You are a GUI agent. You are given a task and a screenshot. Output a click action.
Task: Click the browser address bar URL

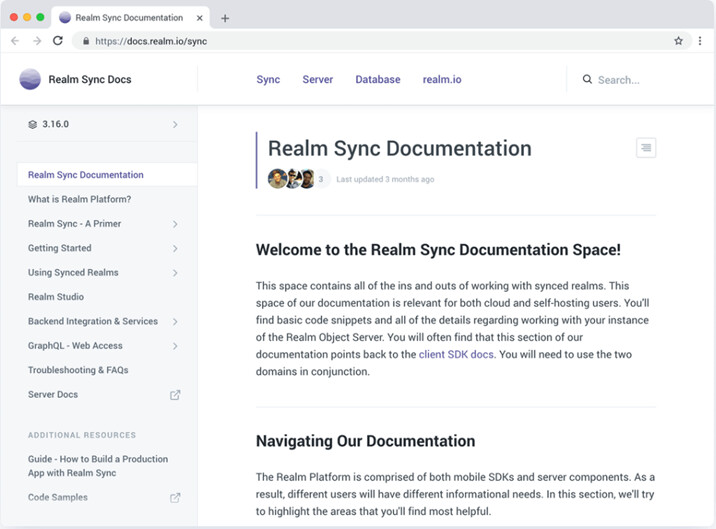click(151, 41)
